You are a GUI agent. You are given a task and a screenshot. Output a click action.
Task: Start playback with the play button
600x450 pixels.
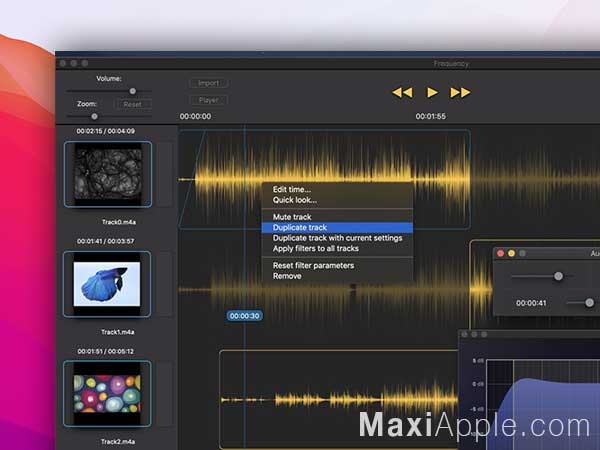tap(432, 92)
